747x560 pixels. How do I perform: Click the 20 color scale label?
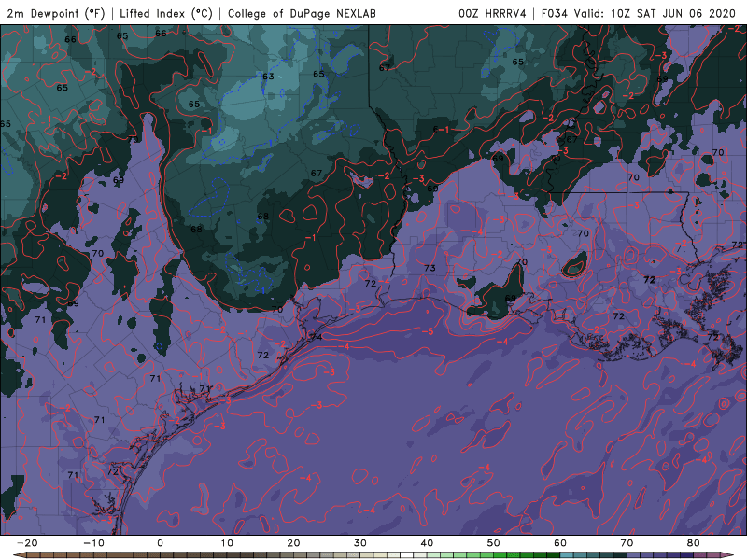click(x=293, y=543)
